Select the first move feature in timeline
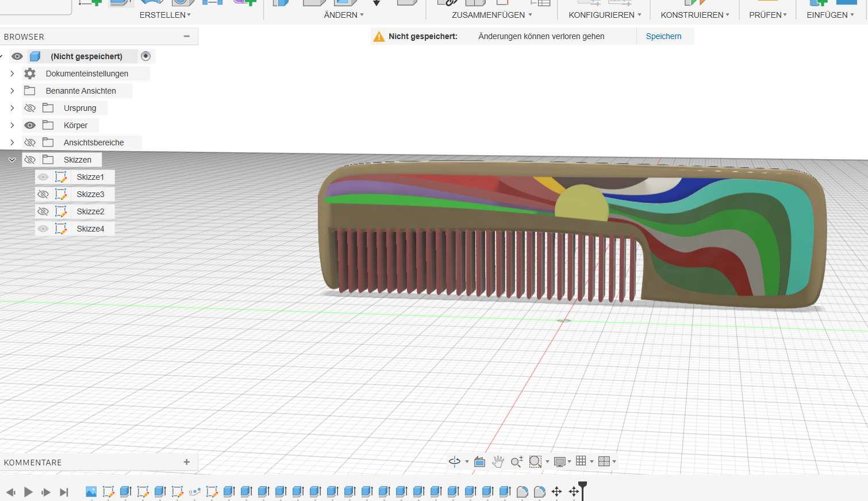This screenshot has width=868, height=501. pyautogui.click(x=556, y=491)
